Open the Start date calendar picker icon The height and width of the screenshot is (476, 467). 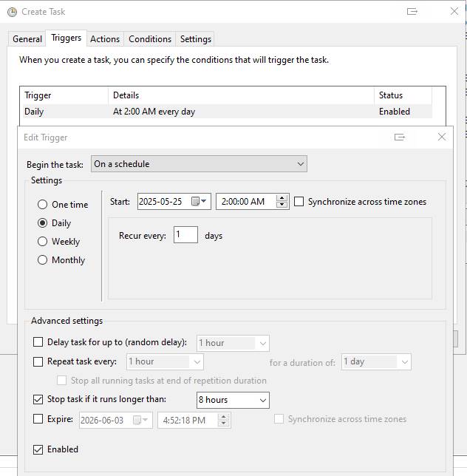pyautogui.click(x=199, y=201)
